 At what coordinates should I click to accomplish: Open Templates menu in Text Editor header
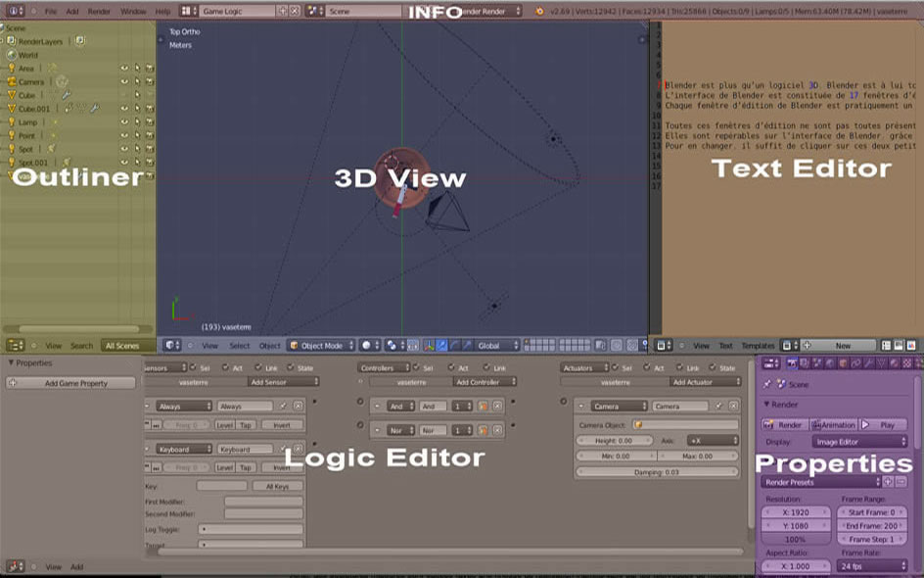(758, 346)
